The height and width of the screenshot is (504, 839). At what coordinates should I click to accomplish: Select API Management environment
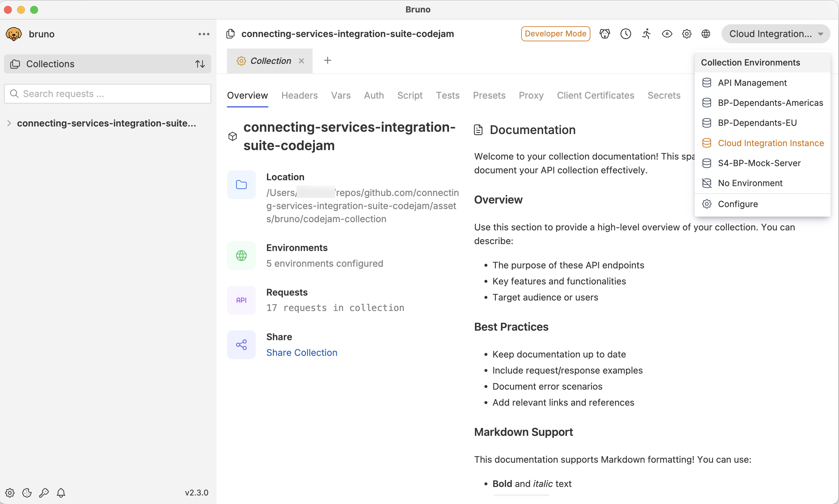click(x=762, y=83)
